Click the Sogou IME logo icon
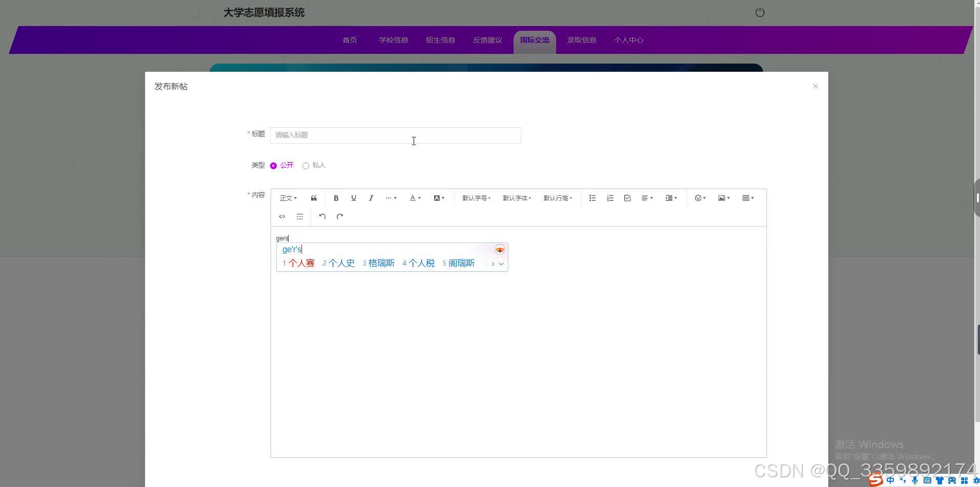 point(875,480)
